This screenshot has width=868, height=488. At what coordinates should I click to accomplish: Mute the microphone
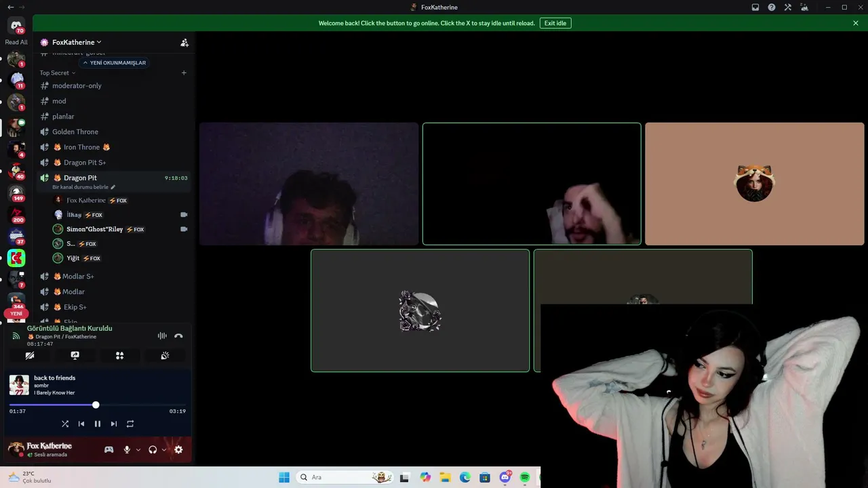(x=127, y=449)
